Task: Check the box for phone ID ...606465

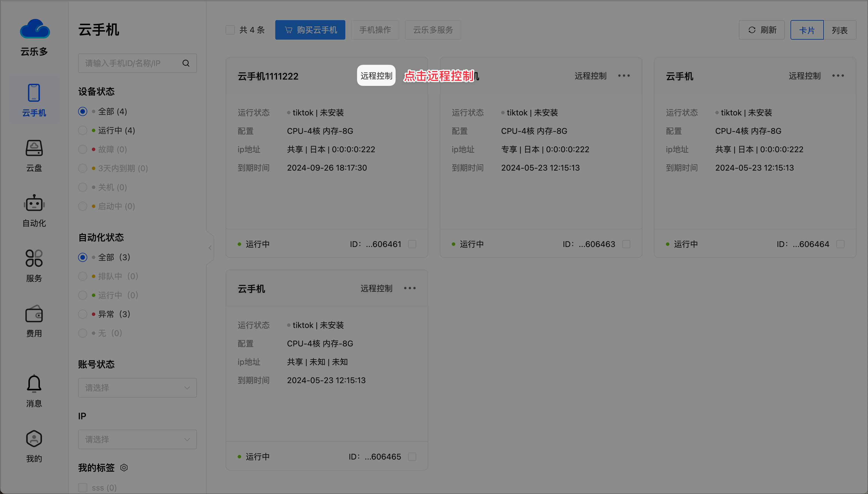Action: tap(412, 457)
